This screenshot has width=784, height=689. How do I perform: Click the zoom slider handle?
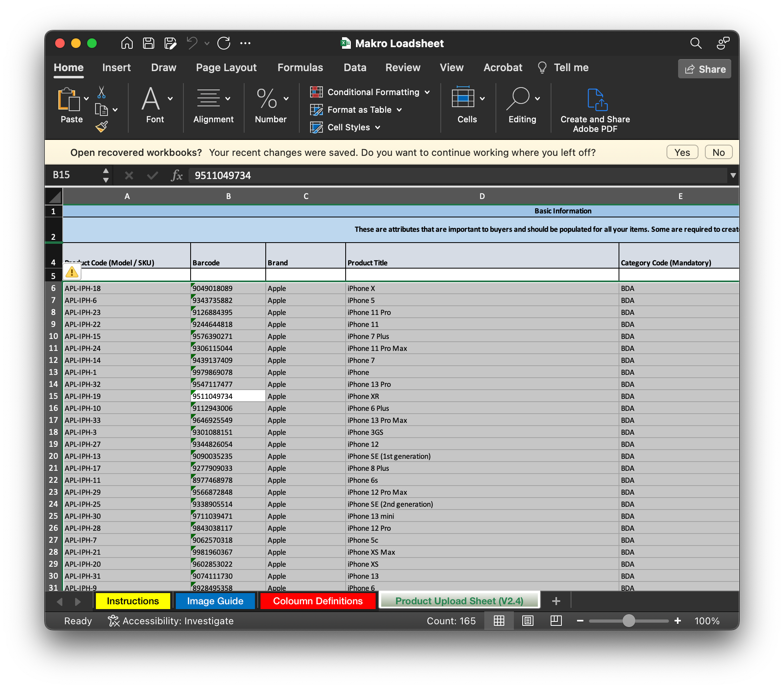pos(629,621)
